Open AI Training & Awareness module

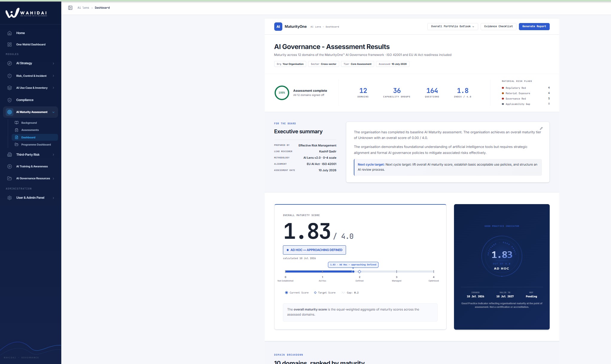[x=31, y=166]
